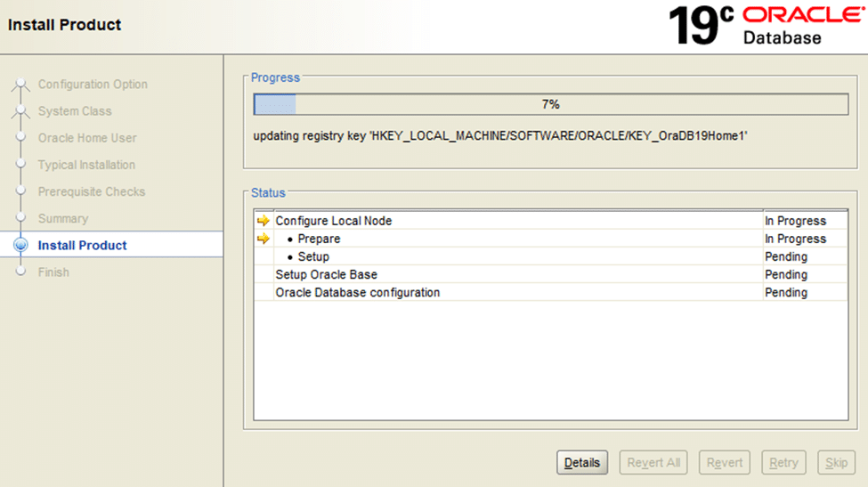The height and width of the screenshot is (487, 868).
Task: Click the Configuration Option step node icon
Action: pos(20,84)
